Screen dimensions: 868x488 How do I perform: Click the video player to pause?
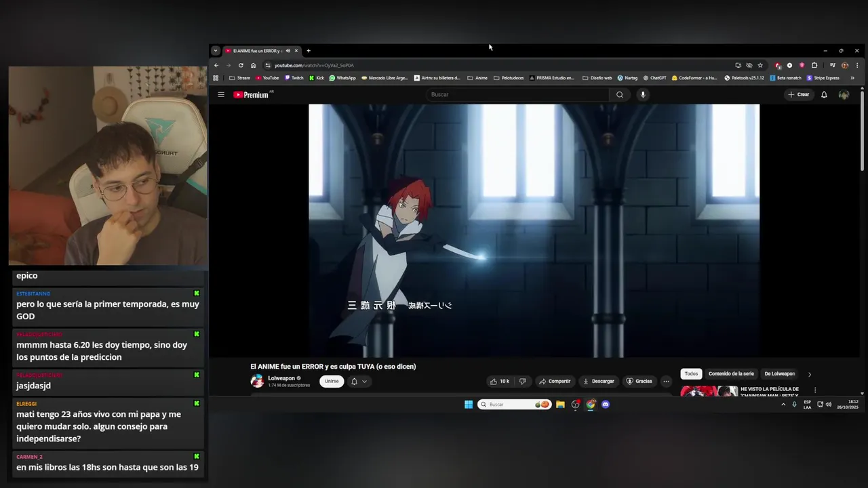pos(534,230)
